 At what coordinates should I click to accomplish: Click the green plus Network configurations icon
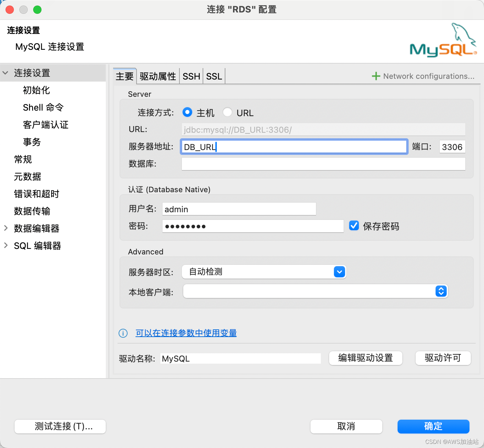[376, 76]
